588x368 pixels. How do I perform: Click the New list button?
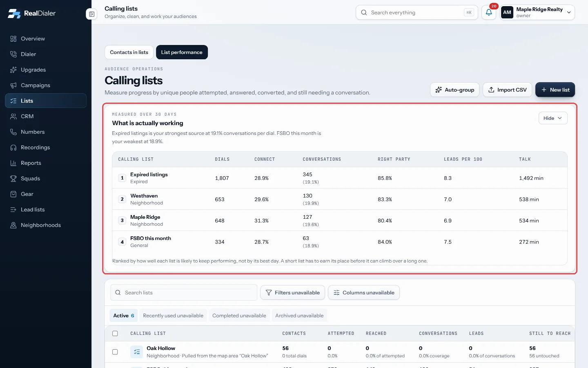(555, 90)
